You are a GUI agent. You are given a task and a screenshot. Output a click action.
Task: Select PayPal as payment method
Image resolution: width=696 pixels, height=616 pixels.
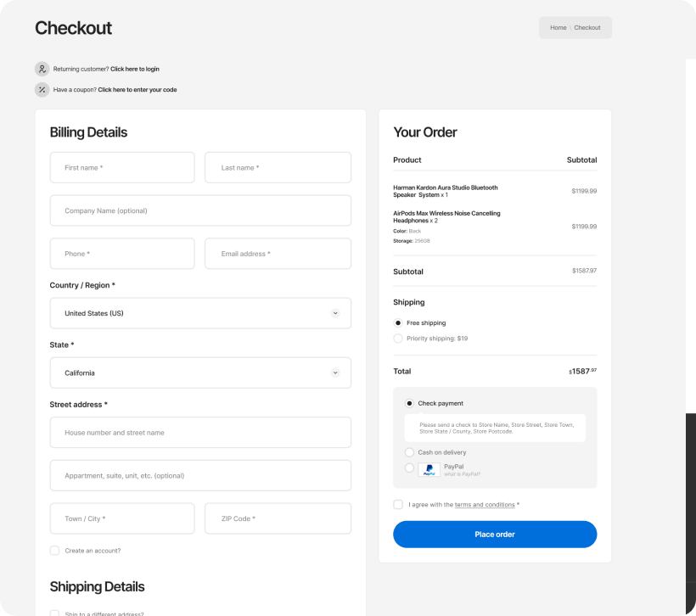409,469
